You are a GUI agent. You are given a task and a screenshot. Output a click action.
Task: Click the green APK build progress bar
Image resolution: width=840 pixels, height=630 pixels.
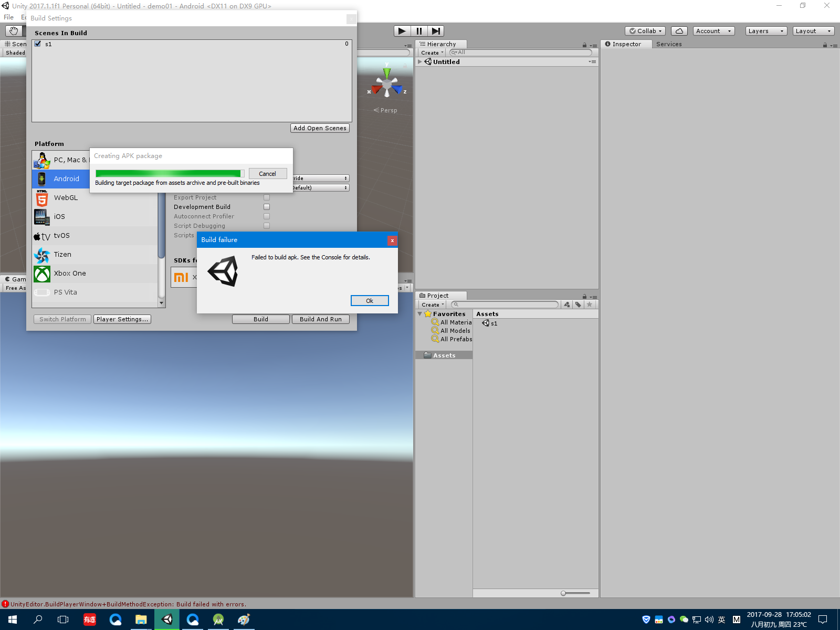(170, 174)
